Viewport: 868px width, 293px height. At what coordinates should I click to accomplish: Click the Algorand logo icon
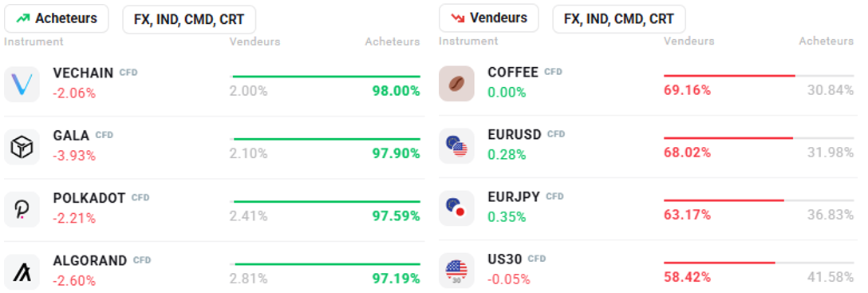click(x=22, y=272)
